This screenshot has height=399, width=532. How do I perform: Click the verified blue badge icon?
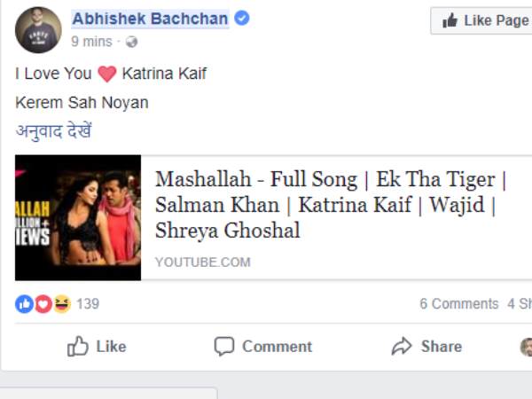pos(241,19)
